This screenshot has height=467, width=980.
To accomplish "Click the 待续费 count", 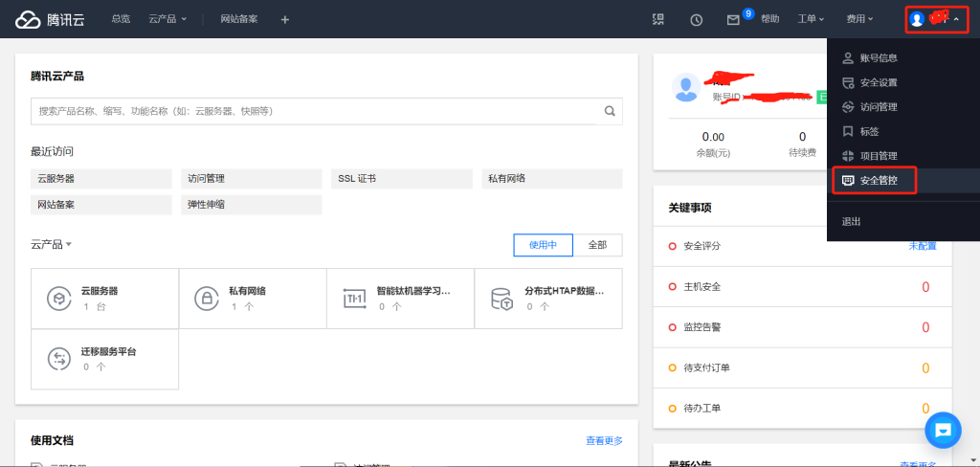I will pyautogui.click(x=803, y=137).
